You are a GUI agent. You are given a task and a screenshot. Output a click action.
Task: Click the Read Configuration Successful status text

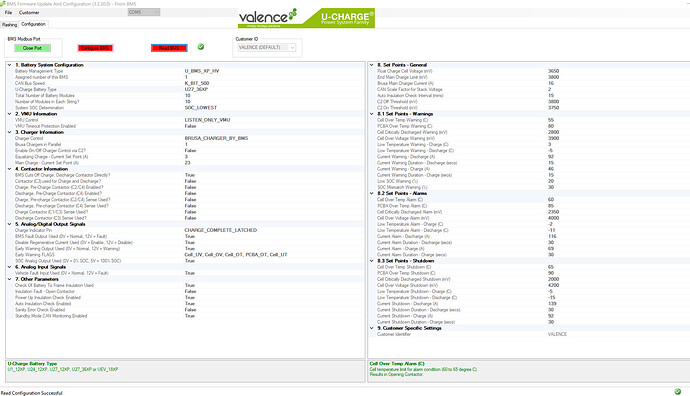[32, 393]
